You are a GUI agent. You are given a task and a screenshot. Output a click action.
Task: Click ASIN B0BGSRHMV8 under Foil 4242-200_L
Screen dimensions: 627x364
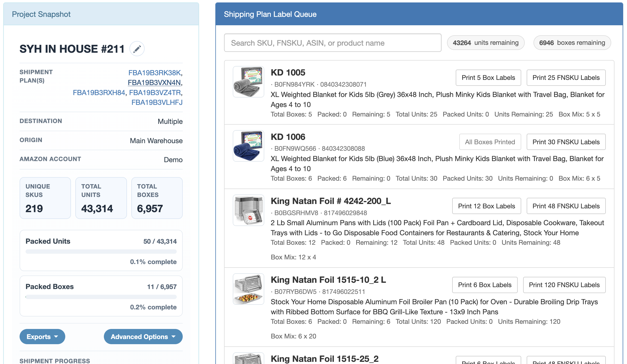[296, 213]
